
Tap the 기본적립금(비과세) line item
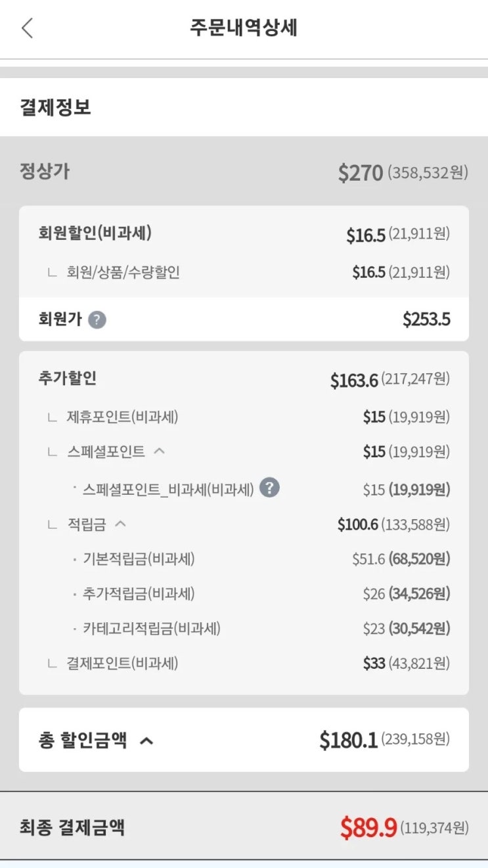click(139, 559)
